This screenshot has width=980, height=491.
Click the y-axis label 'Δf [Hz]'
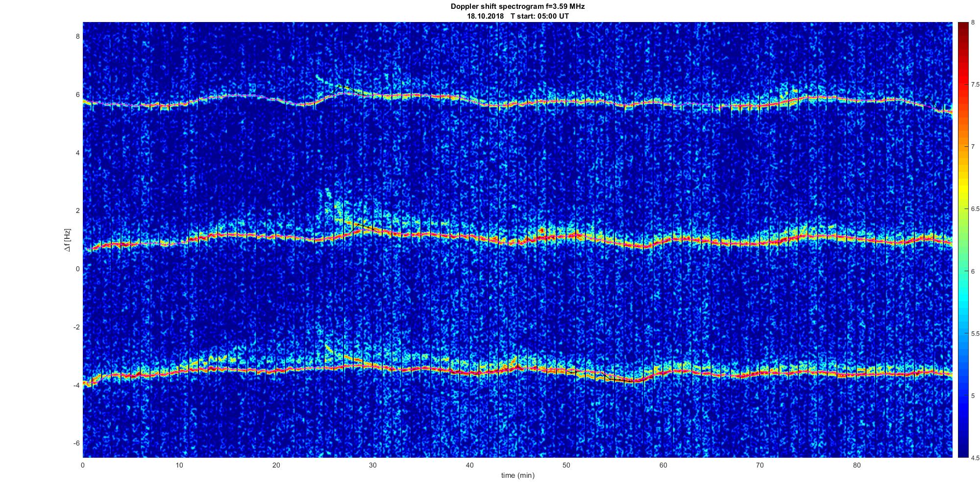[x=67, y=240]
